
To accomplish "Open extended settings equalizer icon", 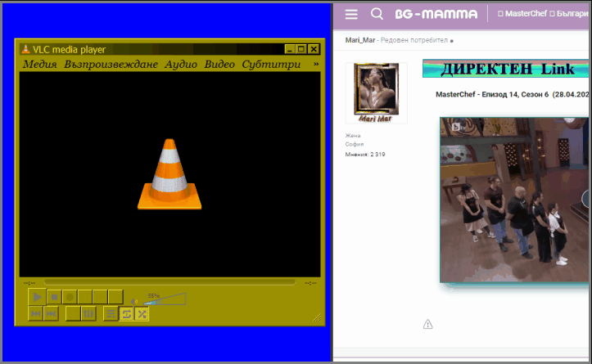I will point(88,313).
